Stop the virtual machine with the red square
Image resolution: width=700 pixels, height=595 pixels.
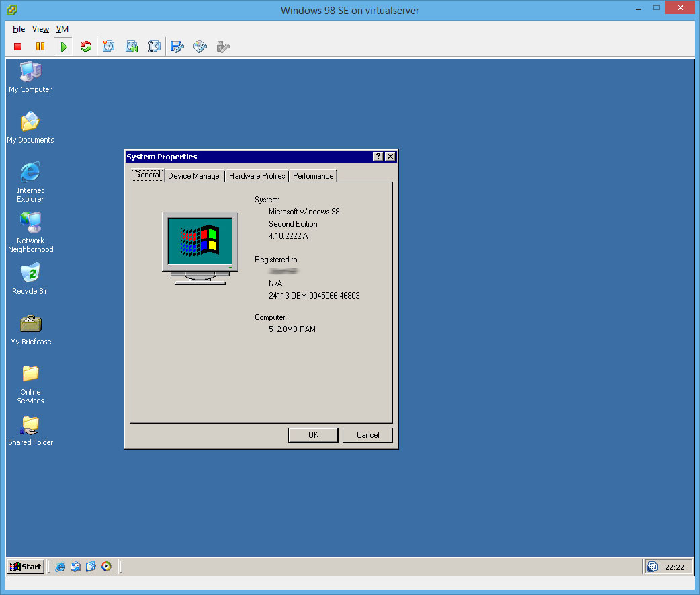[x=18, y=46]
